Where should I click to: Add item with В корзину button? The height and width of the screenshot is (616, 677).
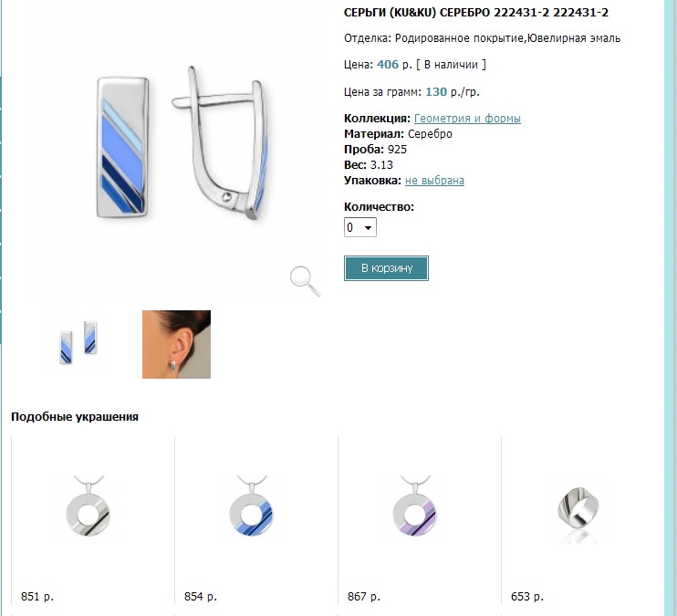pos(387,268)
